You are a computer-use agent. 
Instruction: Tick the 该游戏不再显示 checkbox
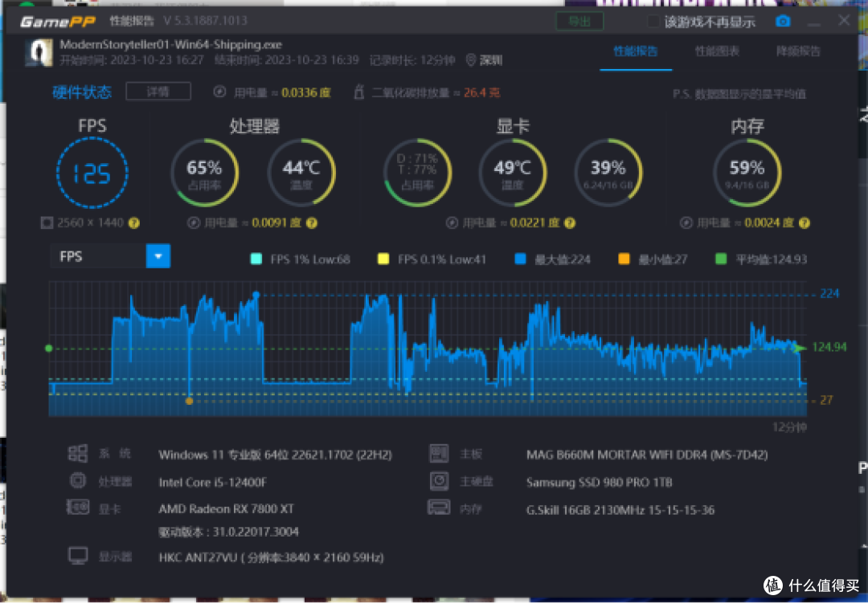(653, 22)
